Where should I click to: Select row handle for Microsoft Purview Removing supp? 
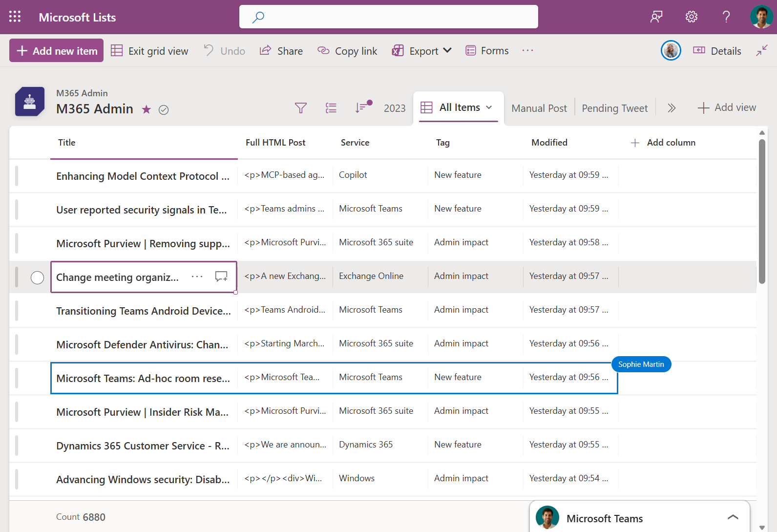(17, 243)
